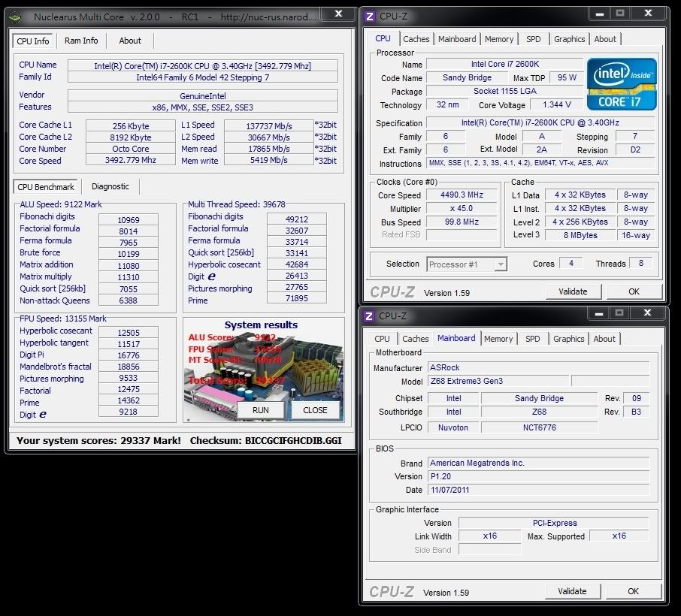Click the Model Z68 Extreme3 Gen3 field
This screenshot has width=681, height=616.
coord(498,381)
